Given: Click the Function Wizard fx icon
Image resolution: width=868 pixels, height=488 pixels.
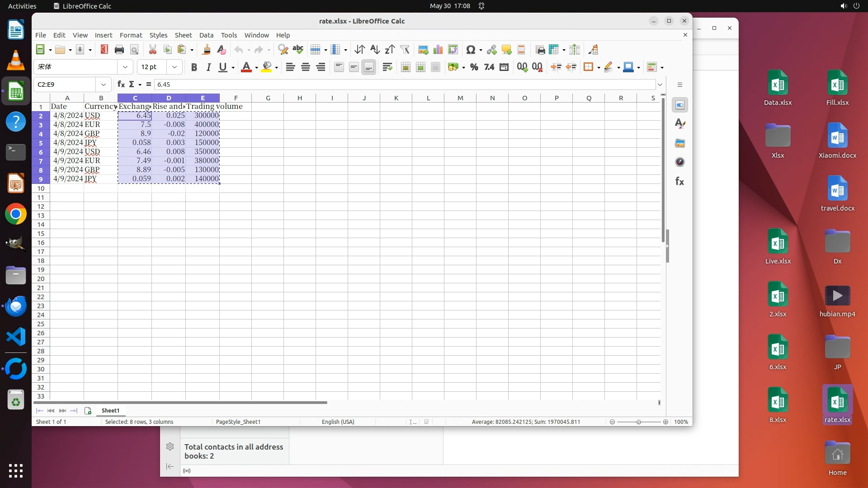Looking at the screenshot, I should (121, 84).
